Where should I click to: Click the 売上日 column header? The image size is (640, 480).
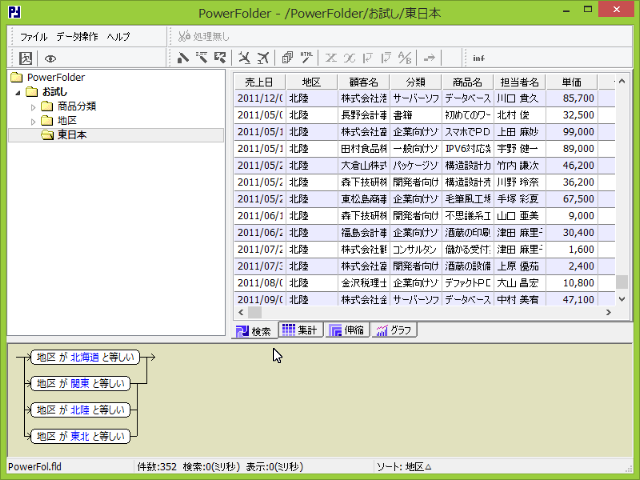(x=260, y=82)
